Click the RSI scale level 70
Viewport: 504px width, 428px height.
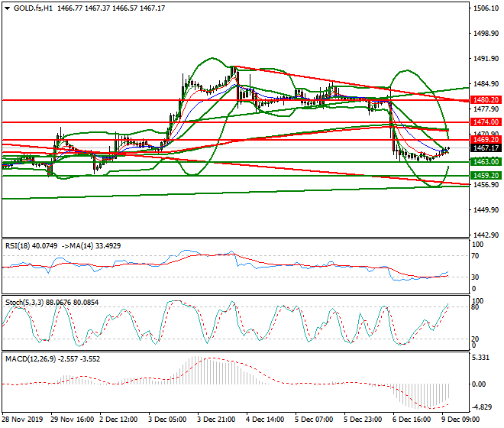tap(475, 256)
